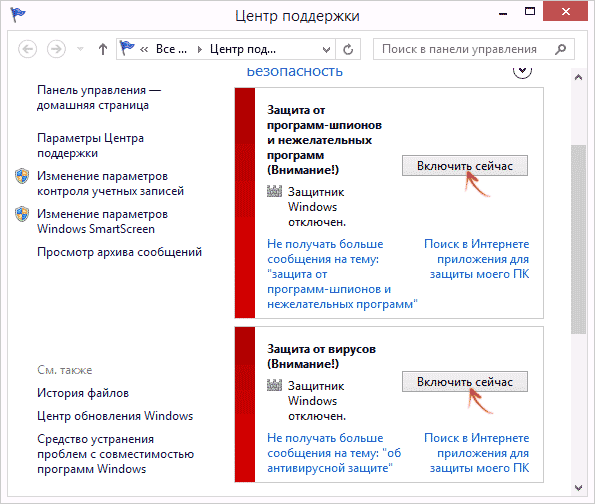Refresh the page with the refresh icon
The image size is (595, 504).
[348, 49]
